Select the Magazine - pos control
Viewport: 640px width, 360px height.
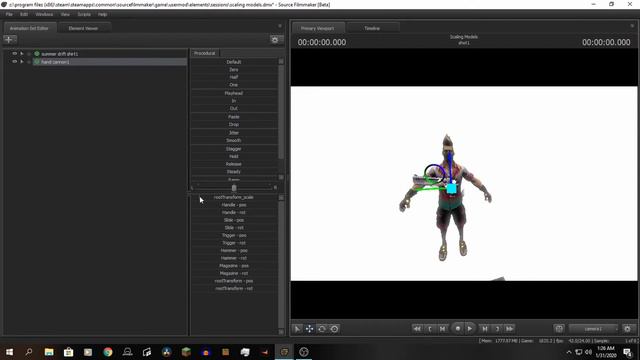[234, 266]
